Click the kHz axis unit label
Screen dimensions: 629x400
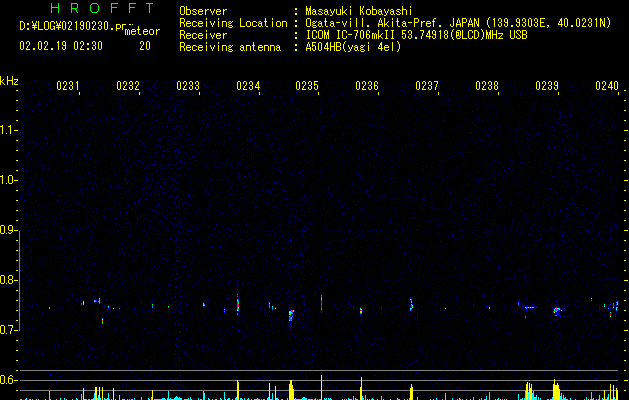click(9, 81)
